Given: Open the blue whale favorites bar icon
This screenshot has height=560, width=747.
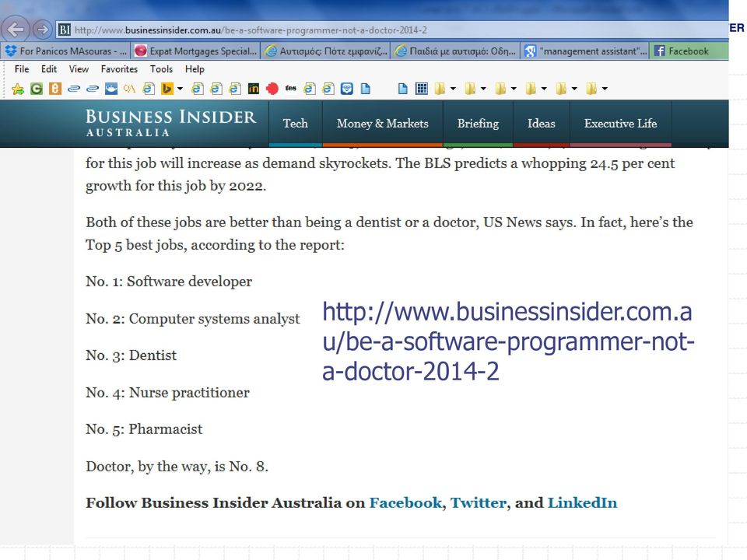Looking at the screenshot, I should coord(111,89).
